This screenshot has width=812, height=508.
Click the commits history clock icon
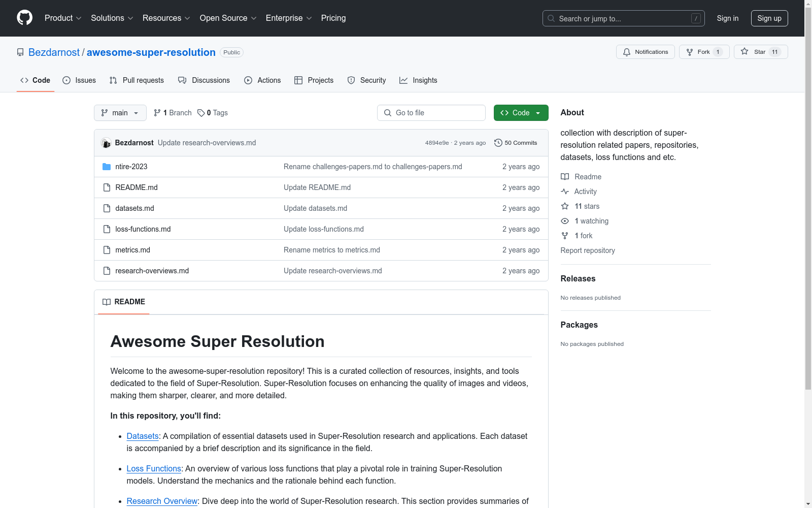click(498, 143)
